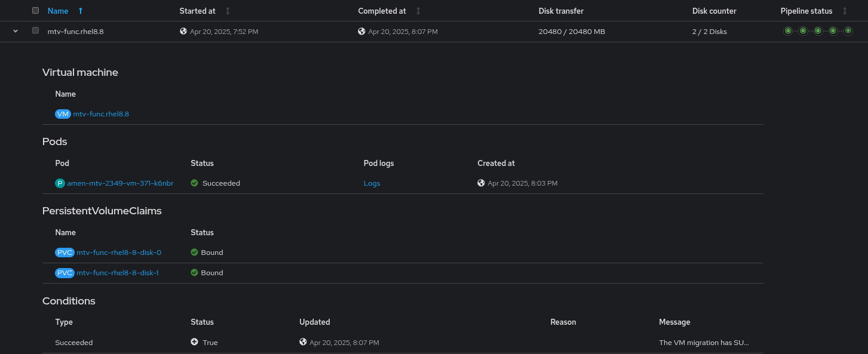Collapse the mtv-func.rhel8.8 row details
The width and height of the screenshot is (868, 354).
click(x=16, y=31)
